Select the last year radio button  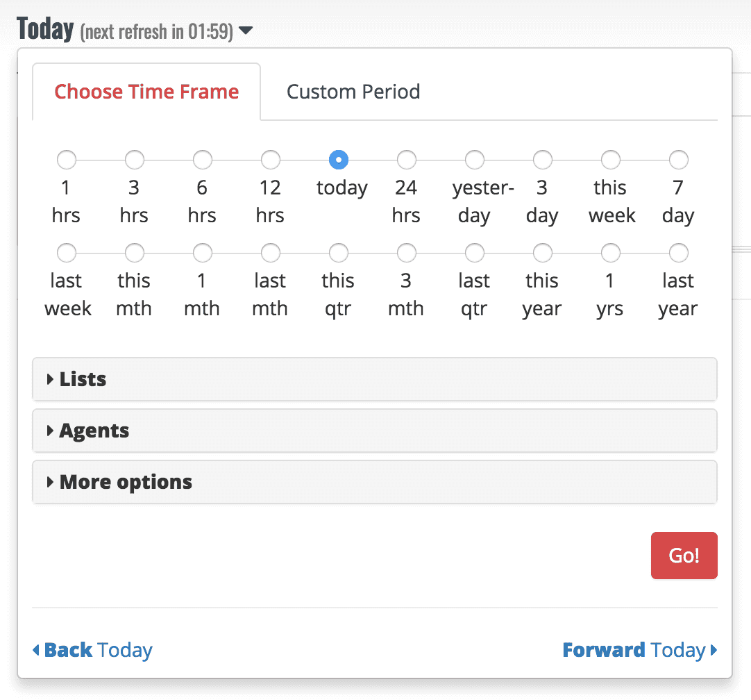click(x=679, y=253)
